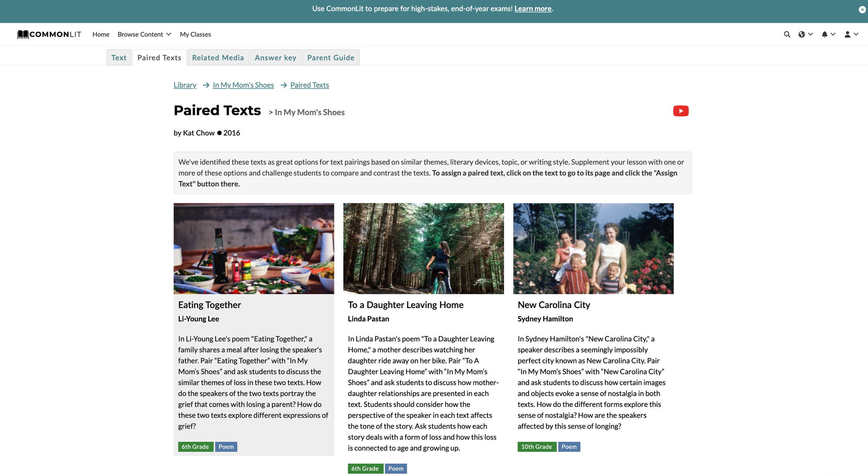Click the Library breadcrumb link
The width and height of the screenshot is (868, 476).
click(x=185, y=85)
